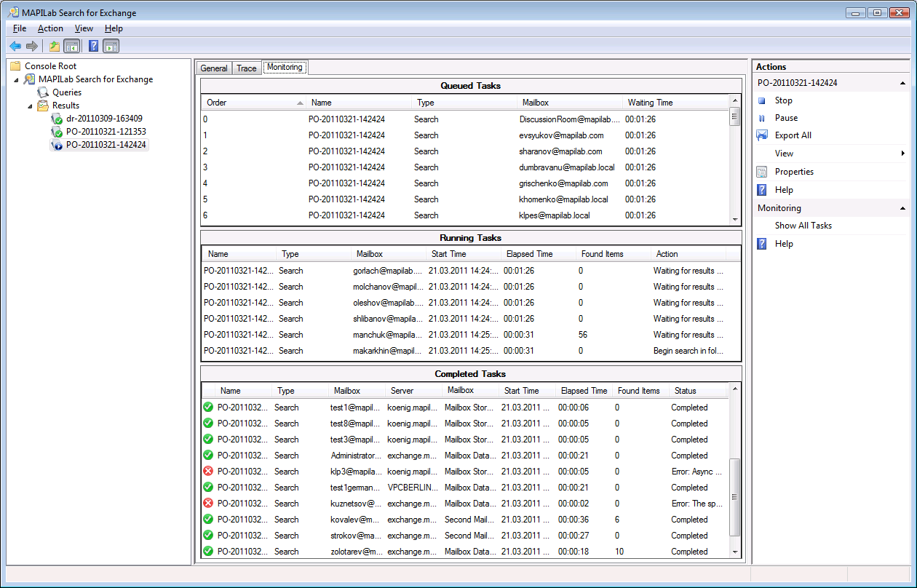Click the Completed Tasks scrollbar down arrow
The width and height of the screenshot is (917, 588).
pyautogui.click(x=734, y=552)
